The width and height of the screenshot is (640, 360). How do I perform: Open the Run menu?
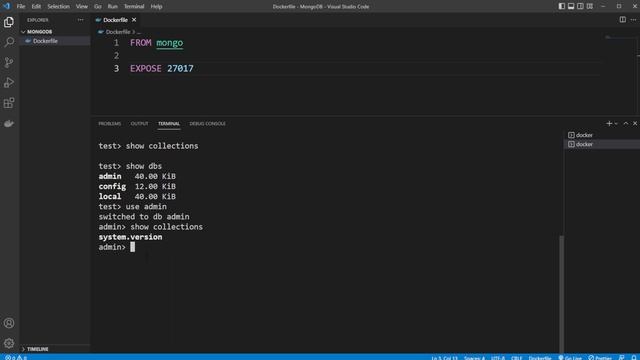tap(112, 7)
